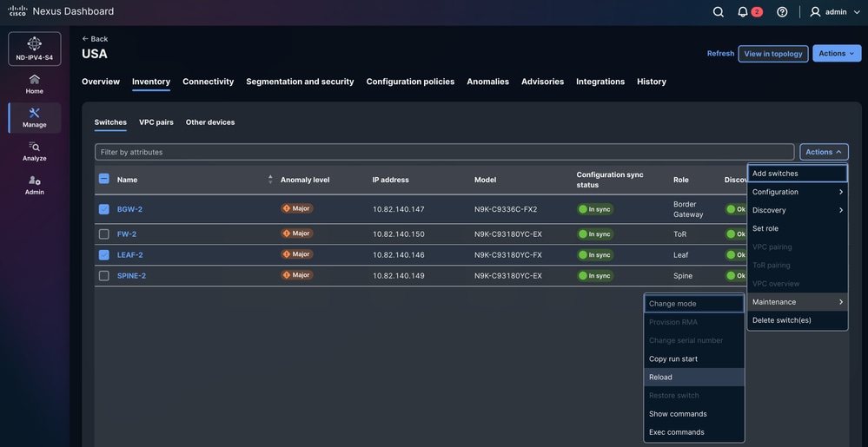Click BGW-2 Major anomaly badge
Screen dimensions: 868x447
pos(296,208)
